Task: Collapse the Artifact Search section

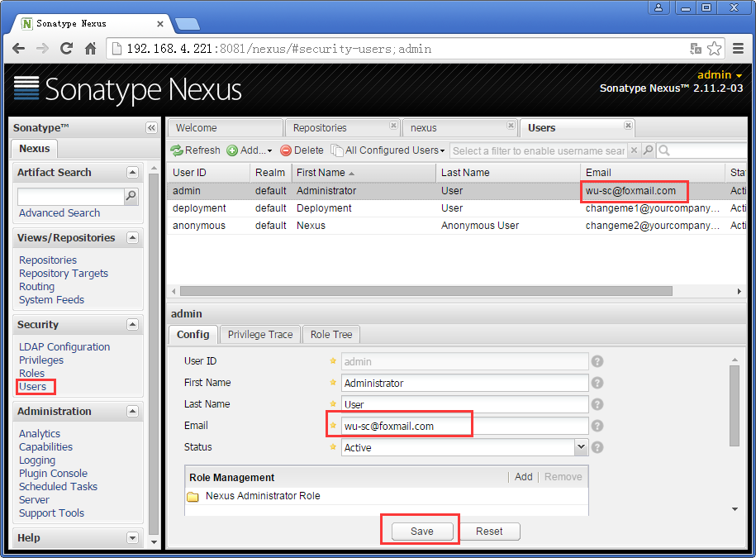Action: click(x=132, y=172)
